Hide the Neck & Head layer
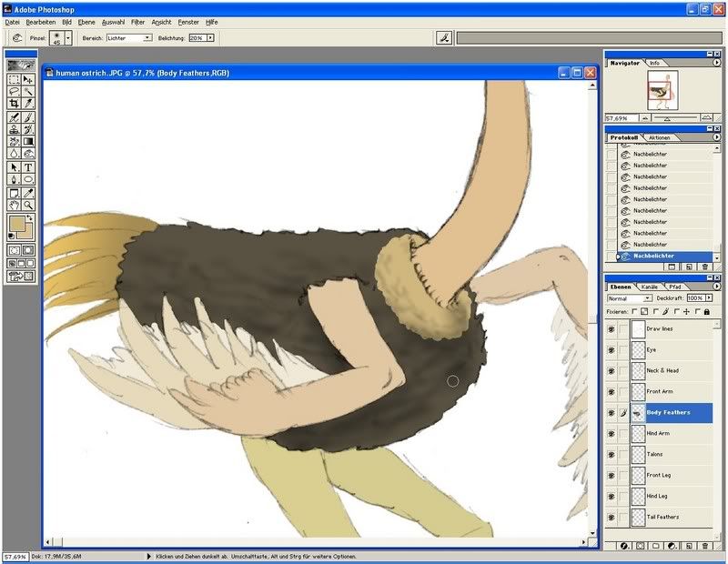 [x=611, y=371]
